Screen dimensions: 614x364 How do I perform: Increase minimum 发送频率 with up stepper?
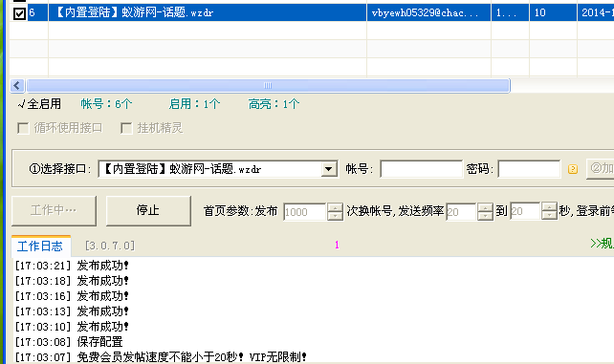[485, 207]
